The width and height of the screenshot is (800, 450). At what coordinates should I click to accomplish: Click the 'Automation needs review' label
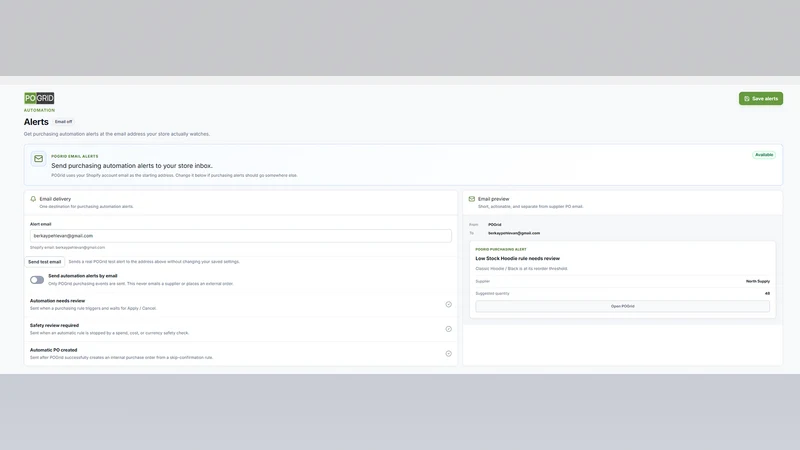58,301
